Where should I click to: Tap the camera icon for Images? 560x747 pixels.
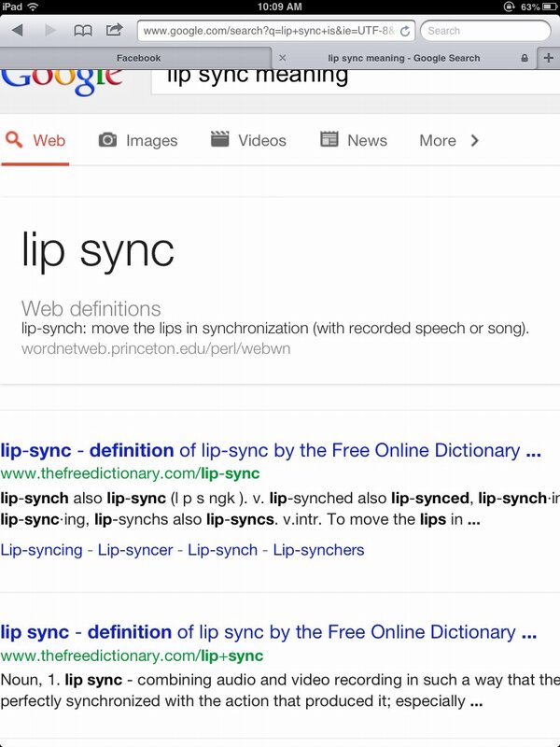pyautogui.click(x=107, y=140)
